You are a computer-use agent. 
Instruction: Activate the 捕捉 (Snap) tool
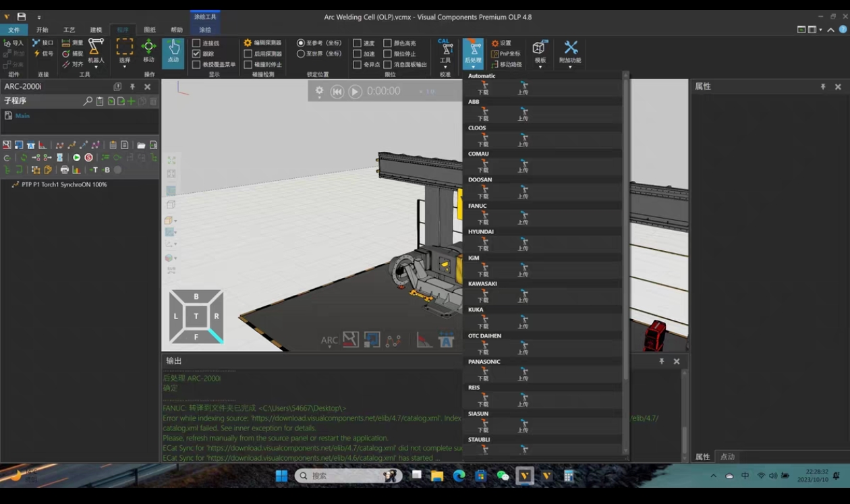[x=72, y=54]
